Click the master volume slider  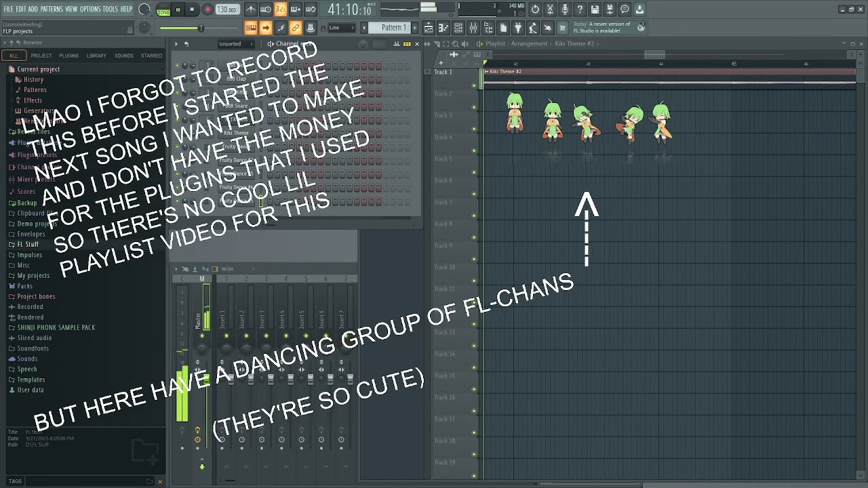[x=201, y=28]
